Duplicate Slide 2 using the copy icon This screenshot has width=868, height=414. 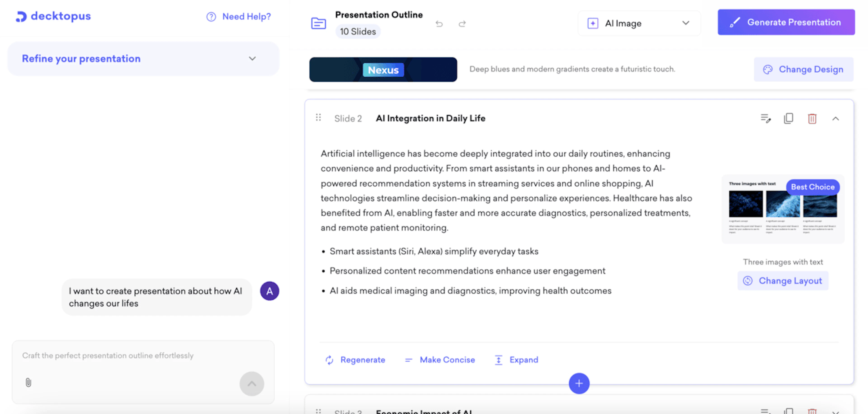tap(788, 118)
